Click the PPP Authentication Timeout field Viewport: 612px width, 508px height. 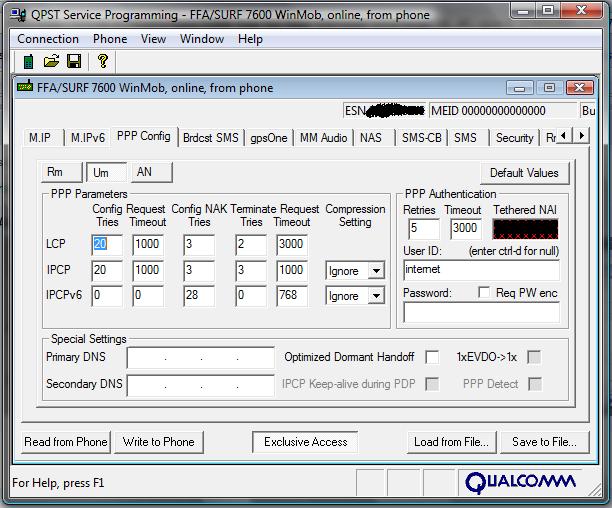pyautogui.click(x=466, y=229)
